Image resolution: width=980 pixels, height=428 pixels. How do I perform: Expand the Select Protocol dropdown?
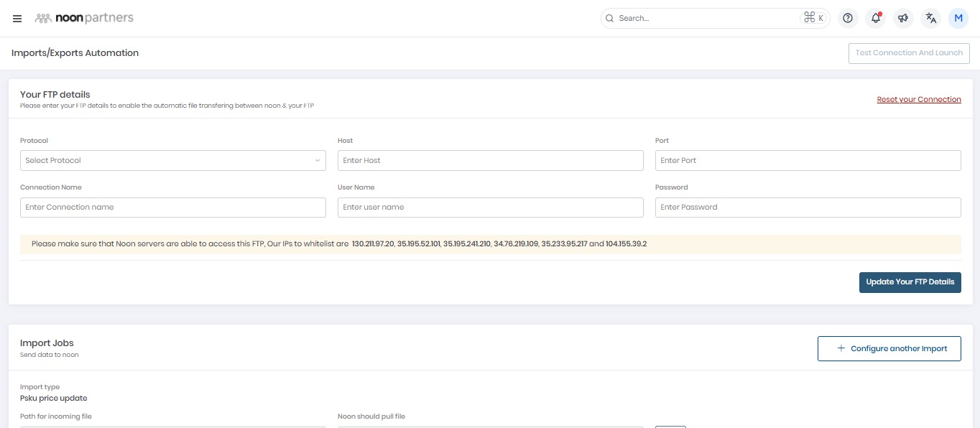coord(172,160)
